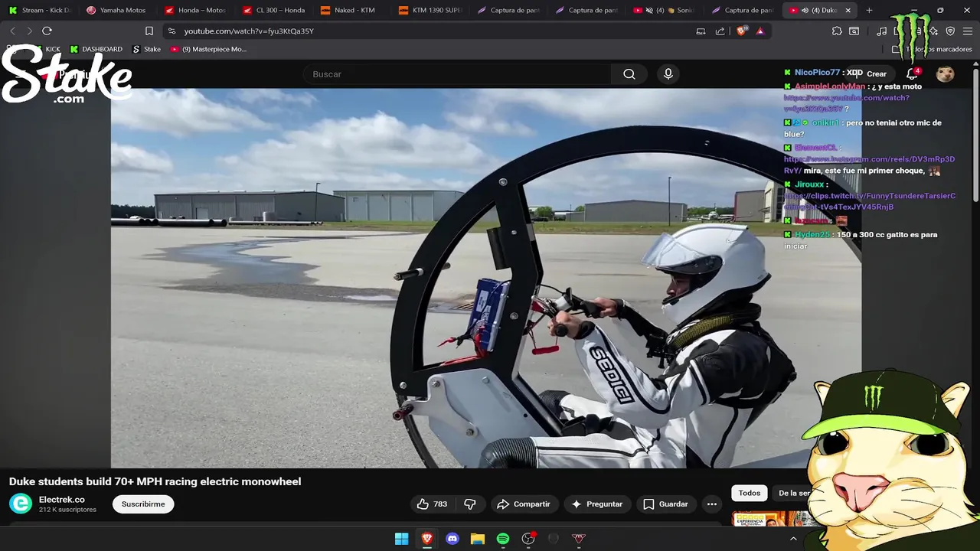Open Brave browser on taskbar
The image size is (980, 551).
click(x=426, y=539)
